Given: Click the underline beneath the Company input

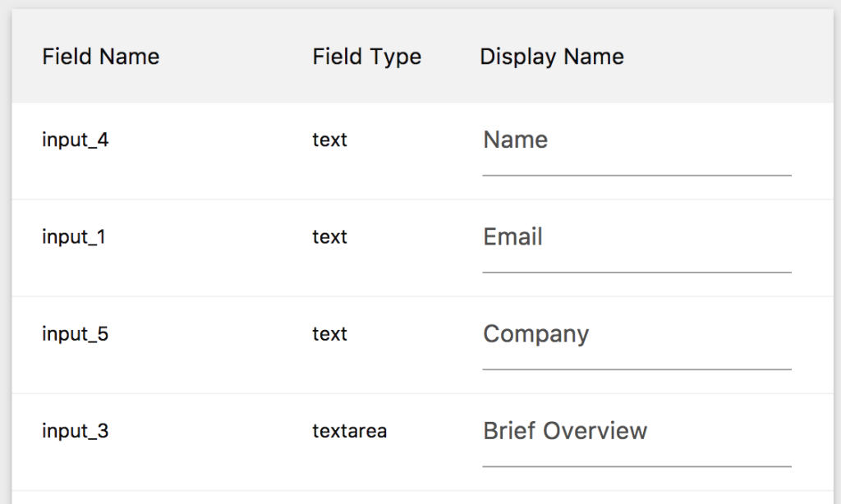Looking at the screenshot, I should coord(636,369).
